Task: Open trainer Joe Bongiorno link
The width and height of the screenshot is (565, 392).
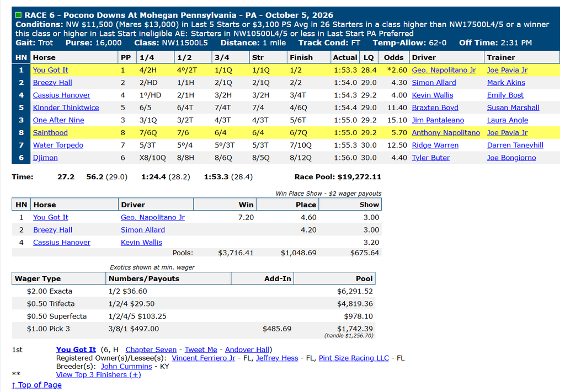Action: [511, 158]
